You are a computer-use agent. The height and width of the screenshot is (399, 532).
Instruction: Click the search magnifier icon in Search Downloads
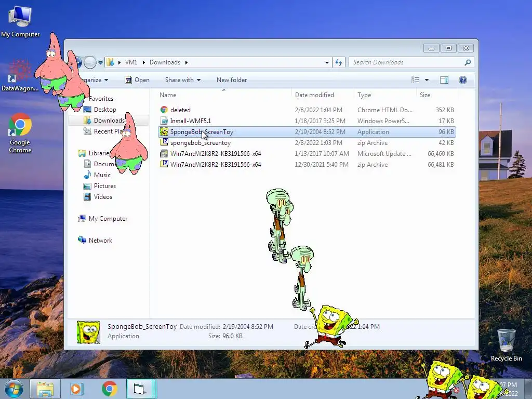[468, 62]
